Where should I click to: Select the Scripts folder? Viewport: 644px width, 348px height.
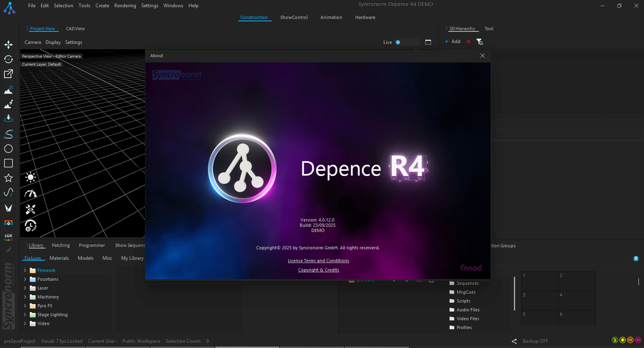[x=460, y=301]
